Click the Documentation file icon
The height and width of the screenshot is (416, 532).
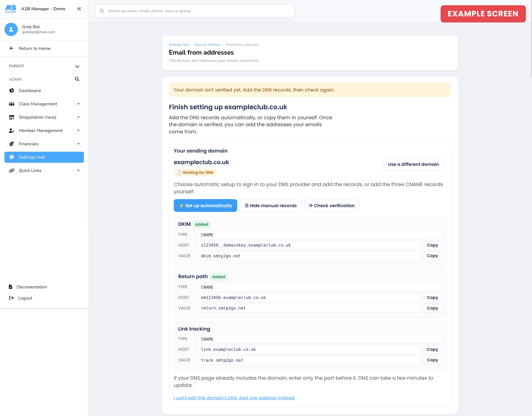click(x=11, y=287)
